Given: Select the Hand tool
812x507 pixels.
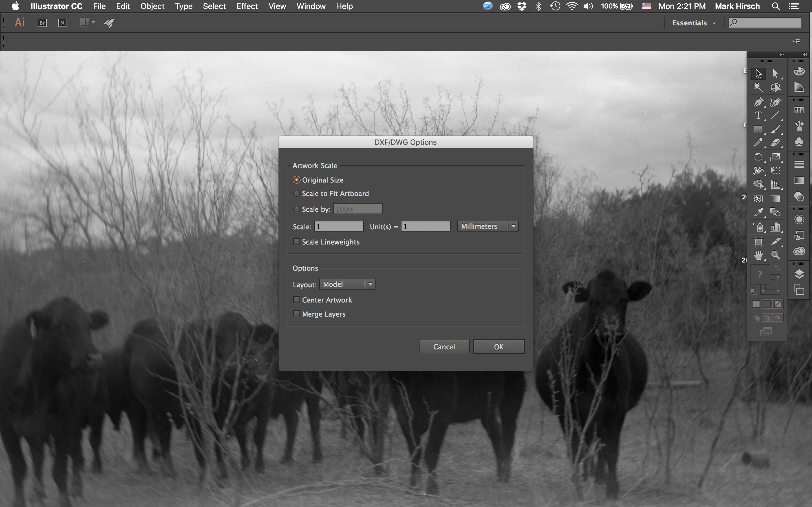Looking at the screenshot, I should click(x=758, y=255).
